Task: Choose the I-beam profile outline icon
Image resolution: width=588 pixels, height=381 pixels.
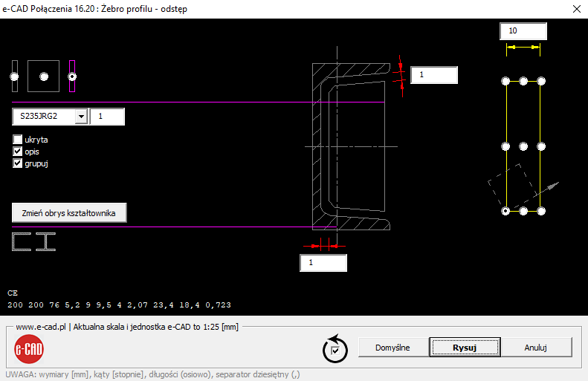Action: (46, 241)
